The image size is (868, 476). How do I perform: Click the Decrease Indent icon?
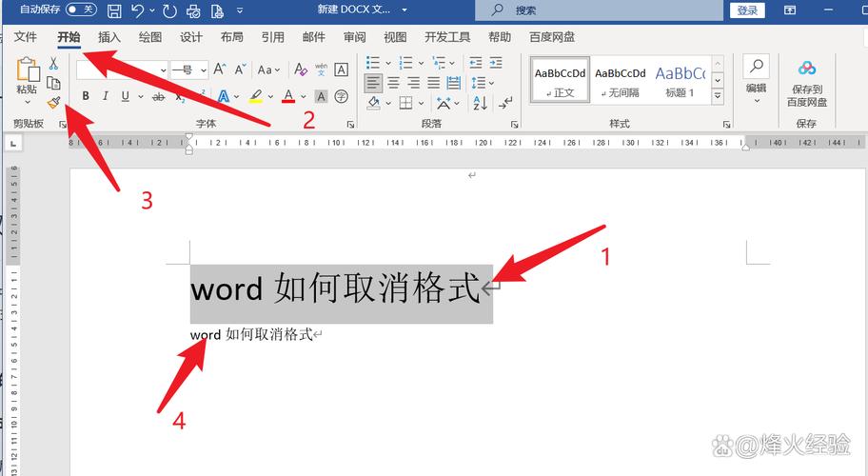pyautogui.click(x=476, y=63)
